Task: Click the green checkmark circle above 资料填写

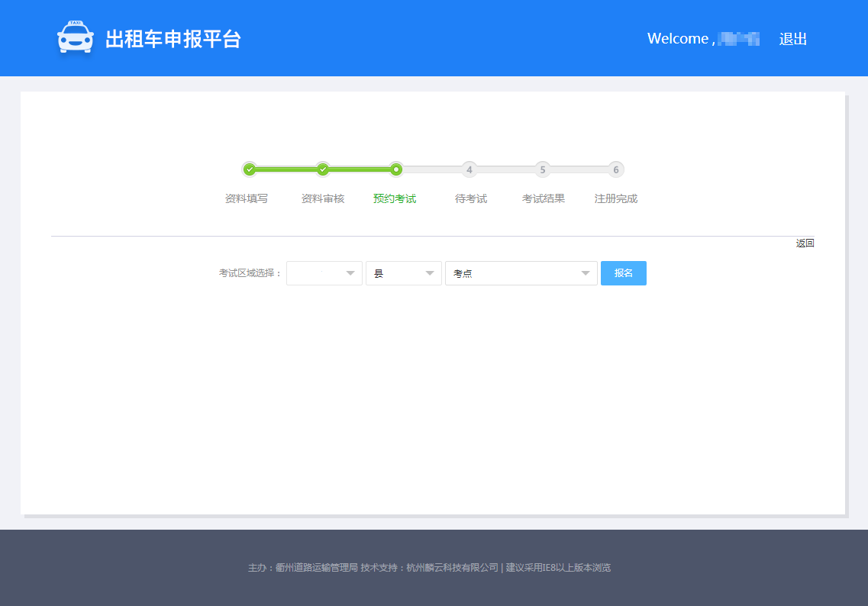Action: coord(249,169)
